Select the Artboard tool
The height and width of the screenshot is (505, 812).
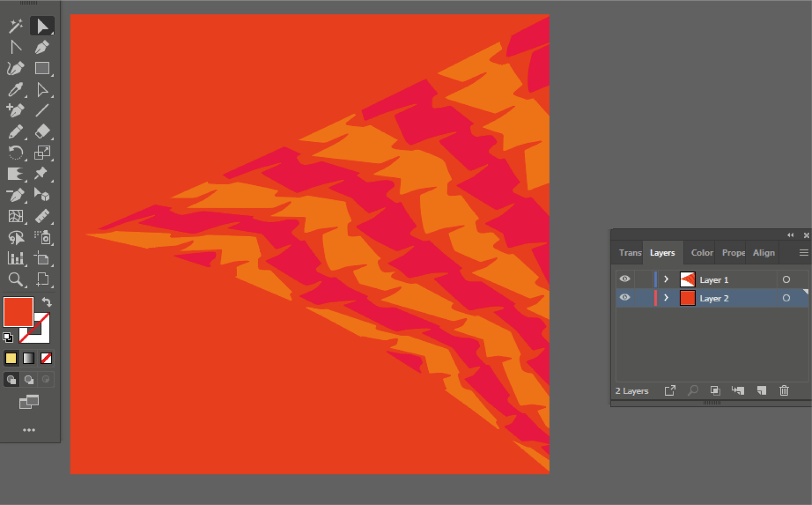click(42, 280)
